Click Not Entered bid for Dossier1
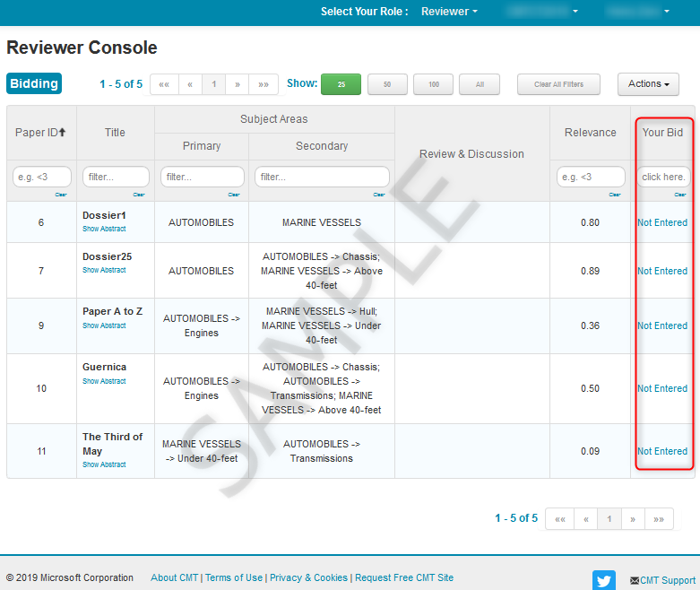This screenshot has height=590, width=700. coord(662,222)
